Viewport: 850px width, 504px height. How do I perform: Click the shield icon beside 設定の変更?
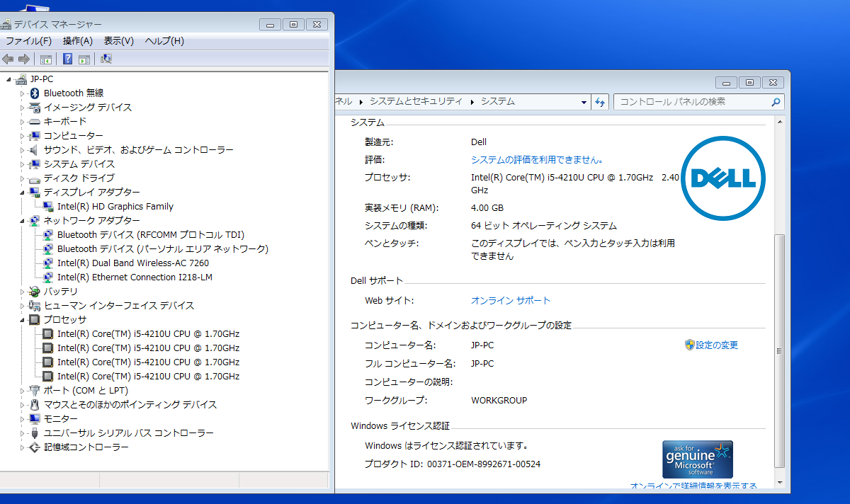coord(689,345)
